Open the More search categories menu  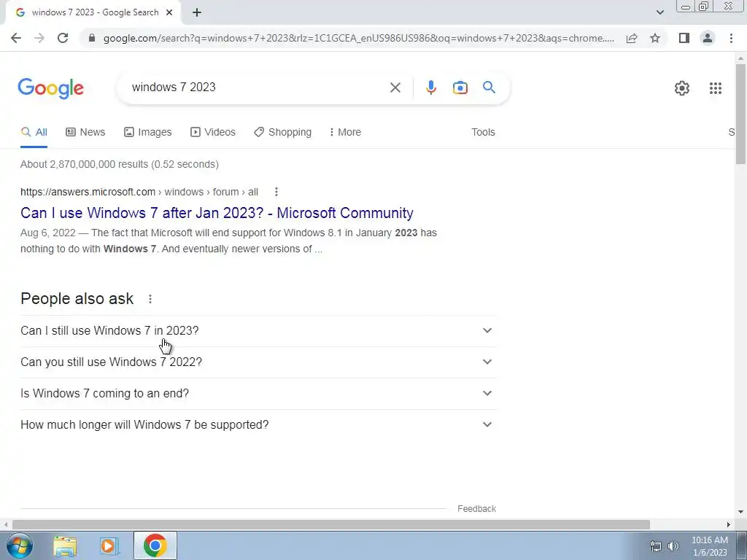[345, 133]
